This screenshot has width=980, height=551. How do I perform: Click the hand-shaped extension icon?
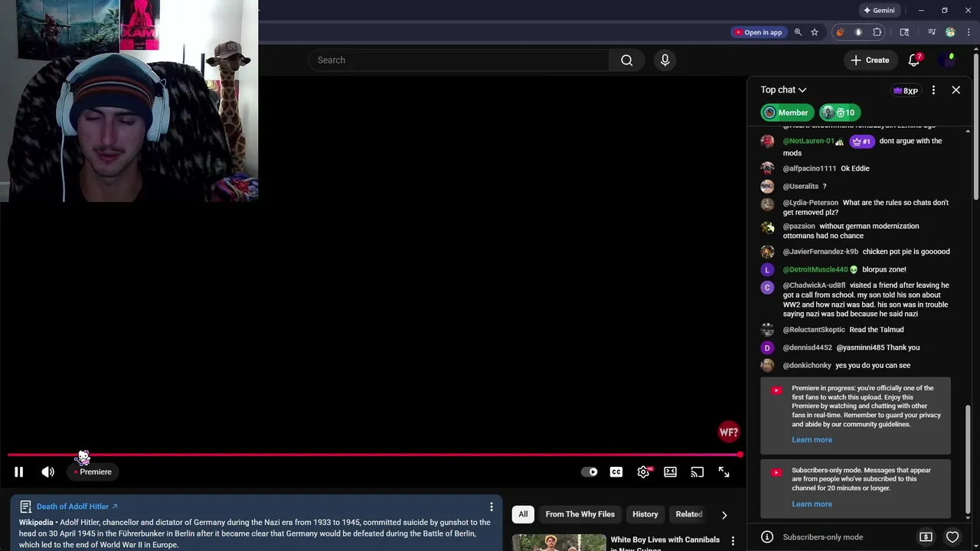click(x=858, y=32)
